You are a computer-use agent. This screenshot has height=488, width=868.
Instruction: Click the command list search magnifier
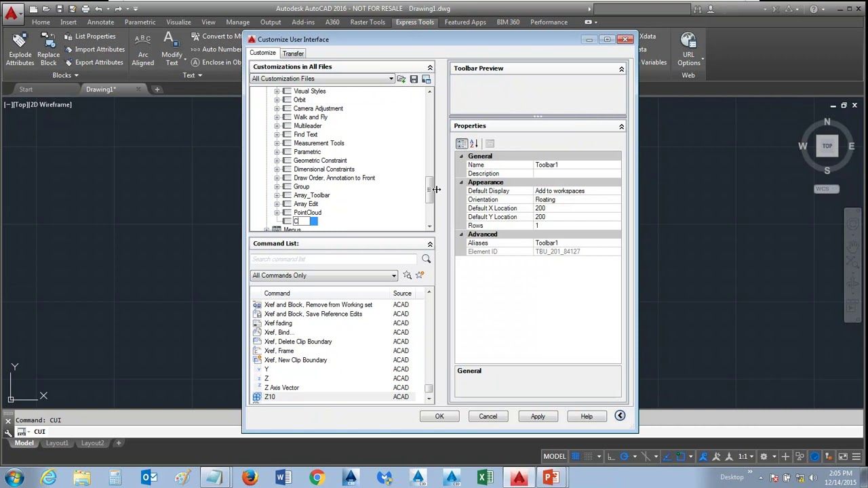[x=426, y=259]
